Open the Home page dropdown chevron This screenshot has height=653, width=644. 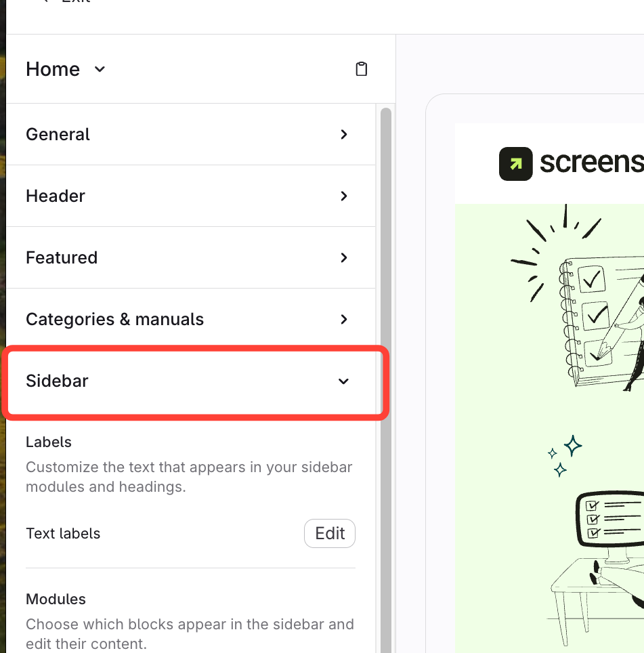pos(100,69)
